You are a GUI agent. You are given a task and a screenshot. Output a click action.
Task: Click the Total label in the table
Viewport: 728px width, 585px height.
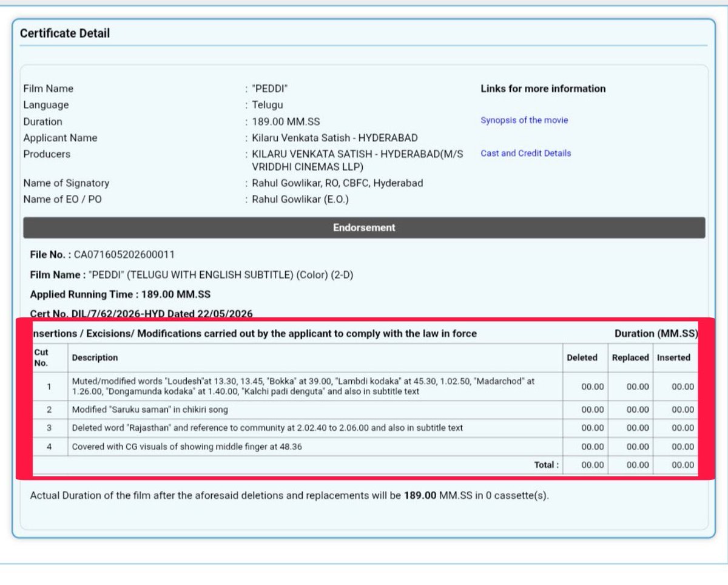(x=547, y=465)
